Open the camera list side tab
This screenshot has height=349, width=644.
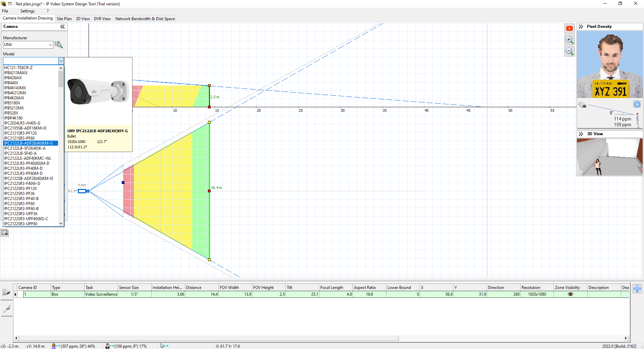pyautogui.click(x=6, y=292)
